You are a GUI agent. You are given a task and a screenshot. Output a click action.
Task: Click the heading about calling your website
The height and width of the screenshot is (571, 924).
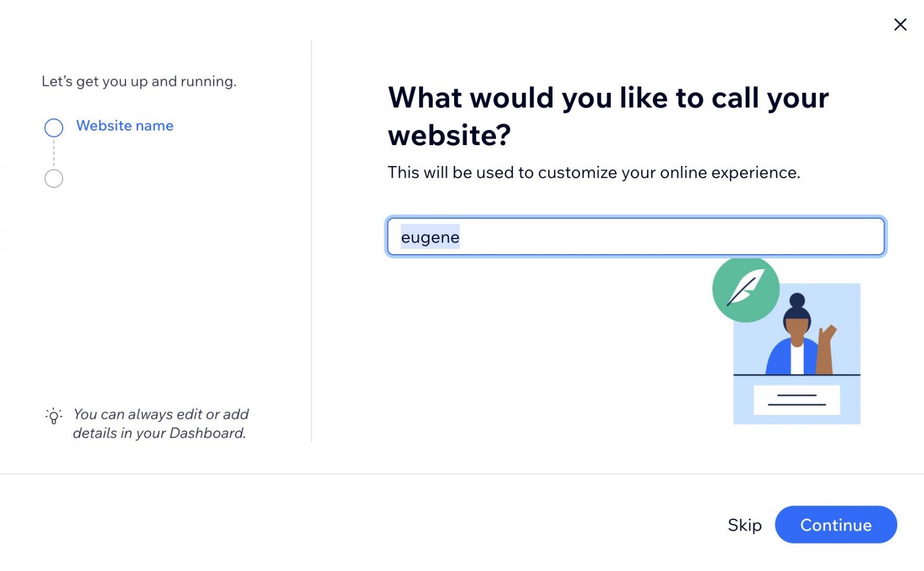click(608, 116)
